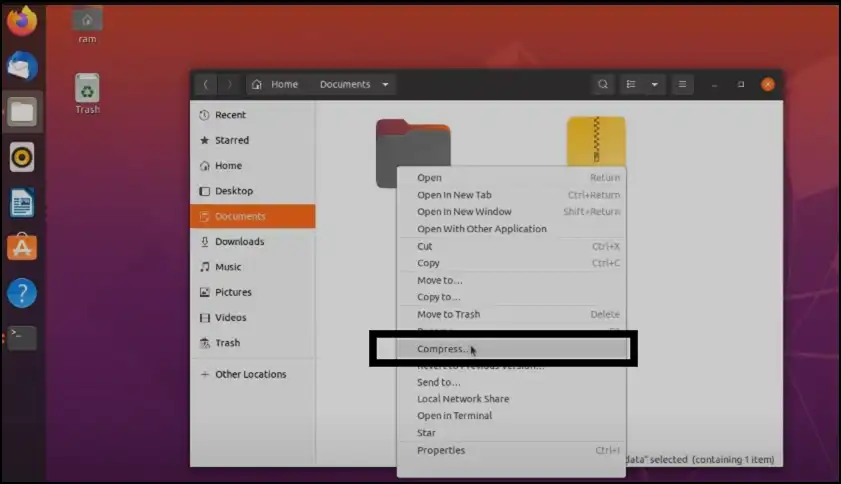Go to Home in the sidebar
Image resolution: width=841 pixels, height=484 pixels.
(253, 165)
